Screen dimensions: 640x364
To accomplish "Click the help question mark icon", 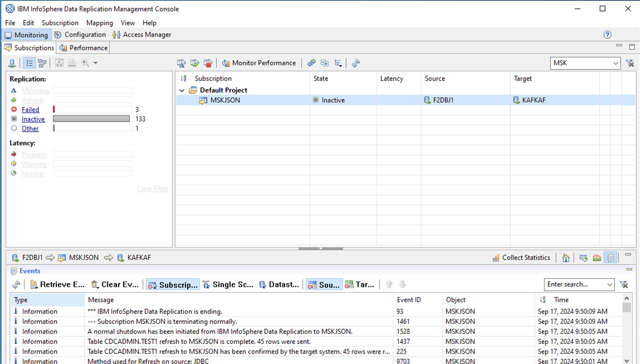I will pos(607,34).
